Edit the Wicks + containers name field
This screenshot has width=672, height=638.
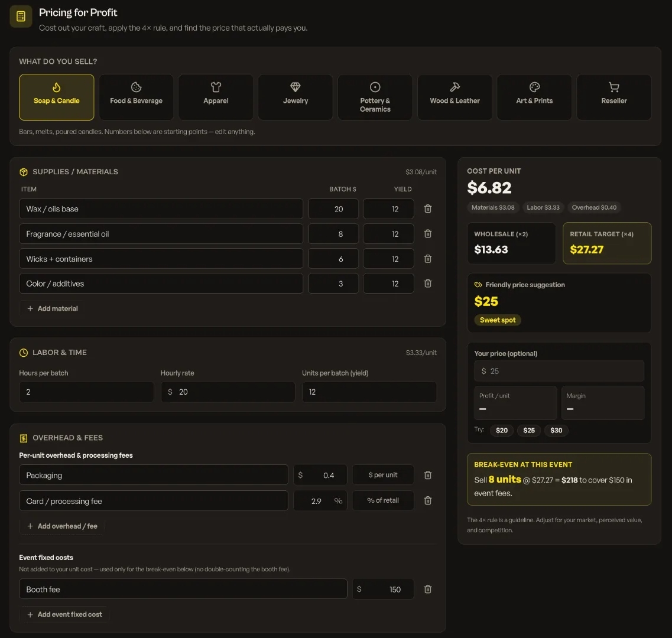pos(161,259)
